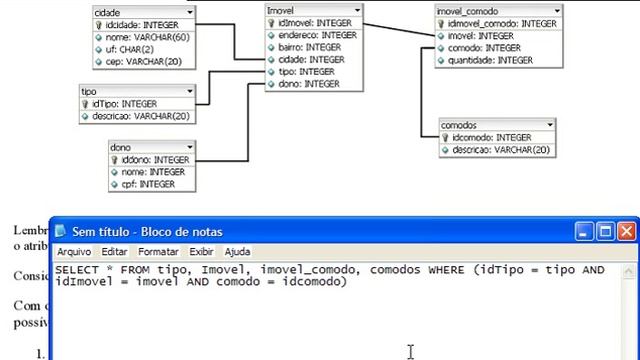Click the diamond icon beside bairro: INTEGER

coord(271,48)
